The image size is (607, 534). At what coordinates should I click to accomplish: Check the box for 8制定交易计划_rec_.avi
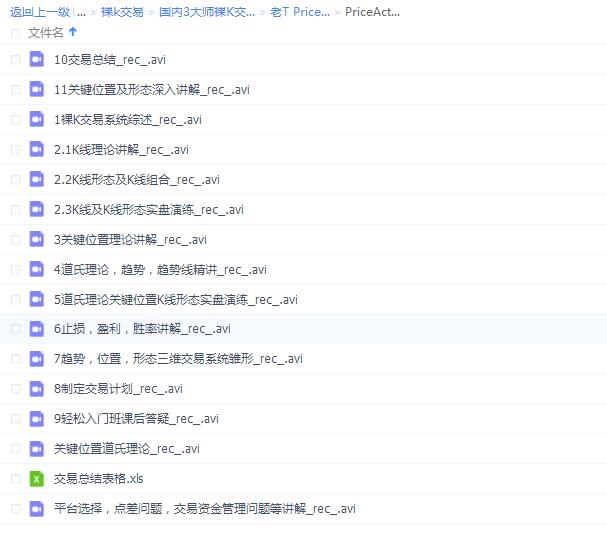tap(15, 389)
